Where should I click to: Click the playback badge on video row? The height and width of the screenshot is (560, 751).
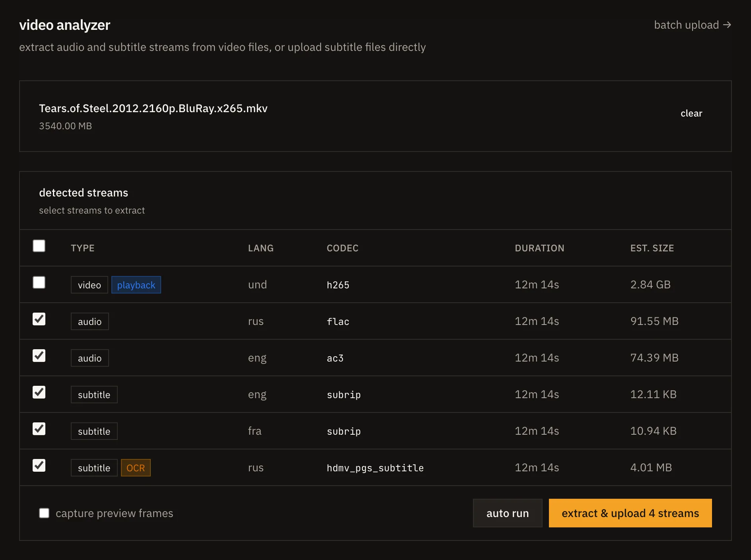[136, 285]
